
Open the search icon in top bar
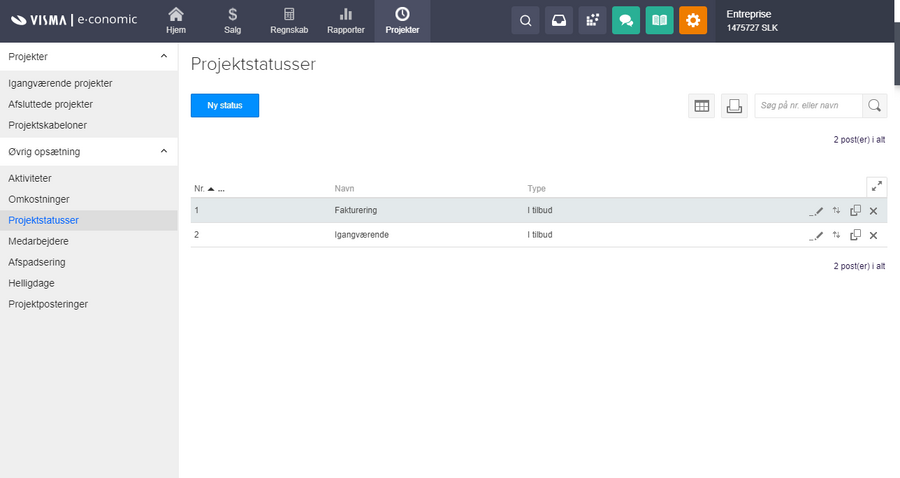526,20
